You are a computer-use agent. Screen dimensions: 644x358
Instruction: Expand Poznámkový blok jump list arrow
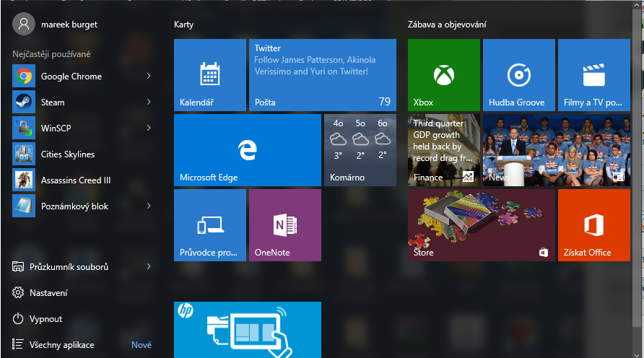149,206
